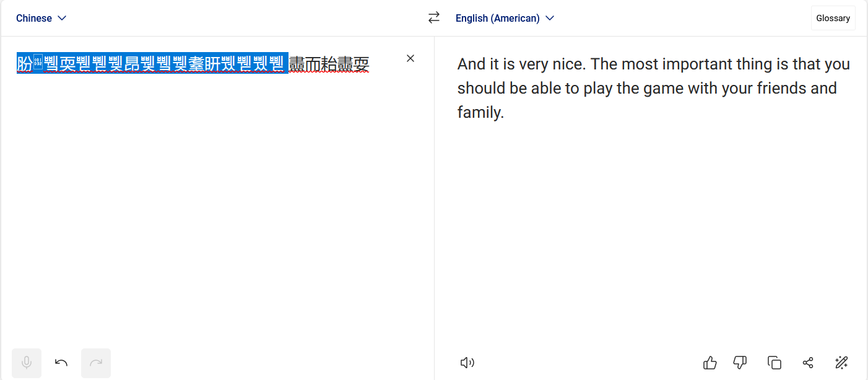The image size is (868, 380).
Task: Click the unselected characters at end of source text
Action: [329, 63]
